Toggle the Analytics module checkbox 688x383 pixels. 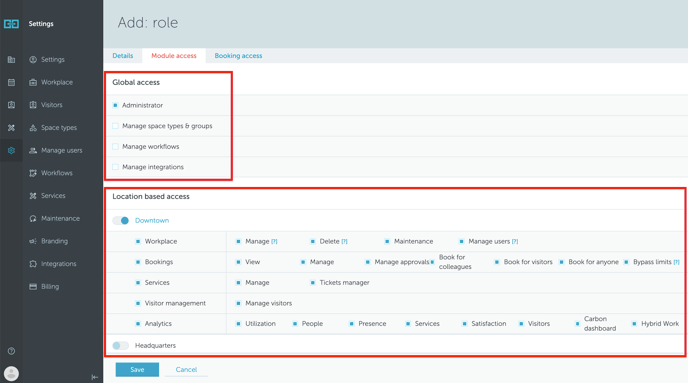(138, 324)
